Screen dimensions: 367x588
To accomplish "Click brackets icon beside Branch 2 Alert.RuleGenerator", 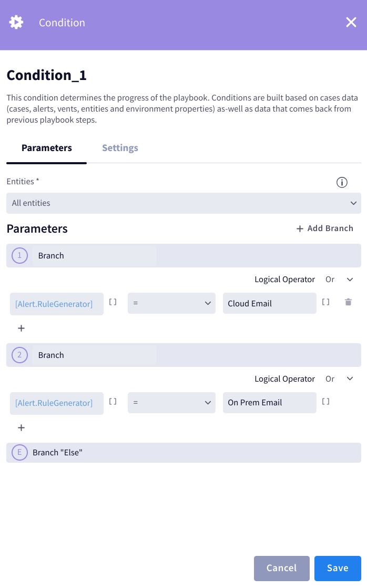I will (x=113, y=401).
